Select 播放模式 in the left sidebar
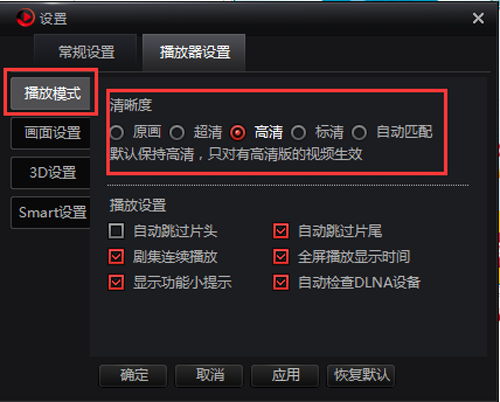This screenshot has width=500, height=402. coord(51,93)
